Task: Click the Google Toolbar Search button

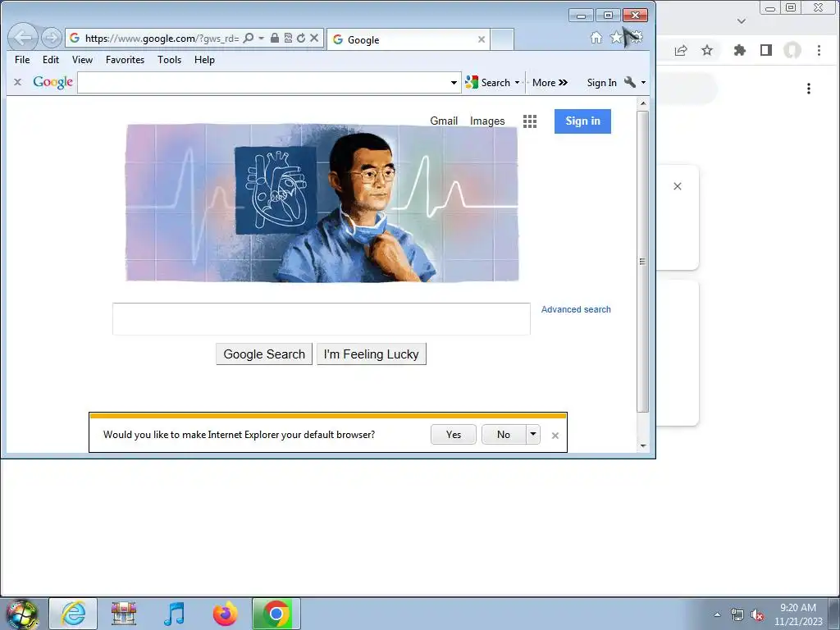Action: pyautogui.click(x=487, y=83)
